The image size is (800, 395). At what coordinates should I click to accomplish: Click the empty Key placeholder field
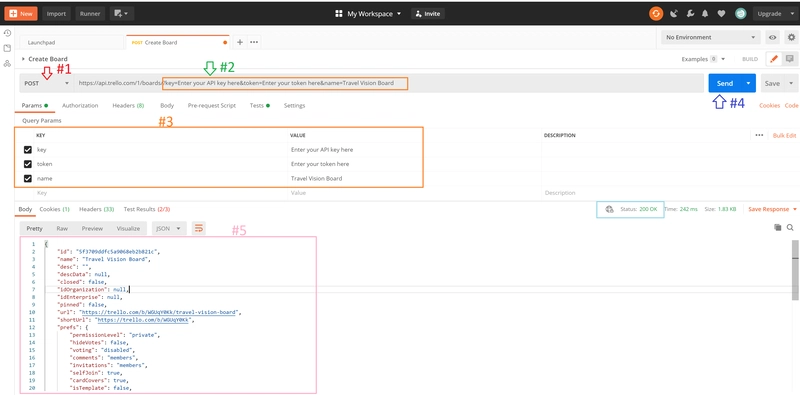tap(161, 193)
